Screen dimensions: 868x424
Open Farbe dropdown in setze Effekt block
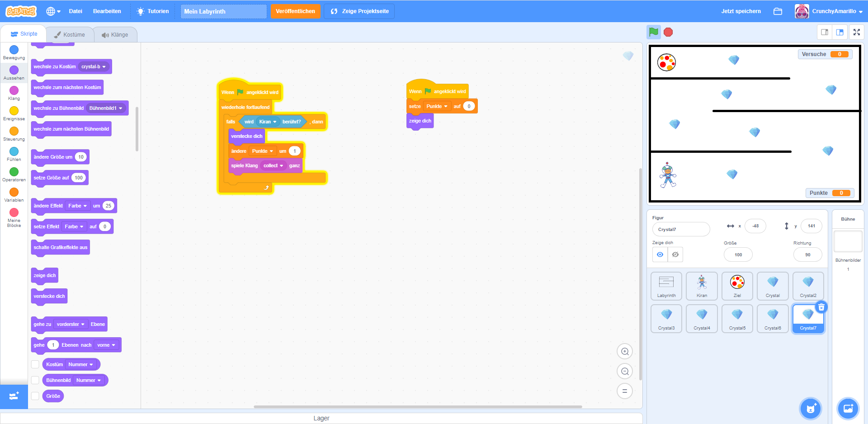[x=74, y=226]
